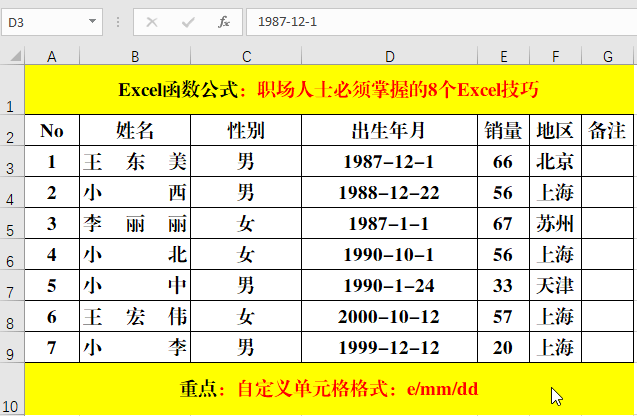
Task: Select the name cell 小北
Action: tap(135, 254)
